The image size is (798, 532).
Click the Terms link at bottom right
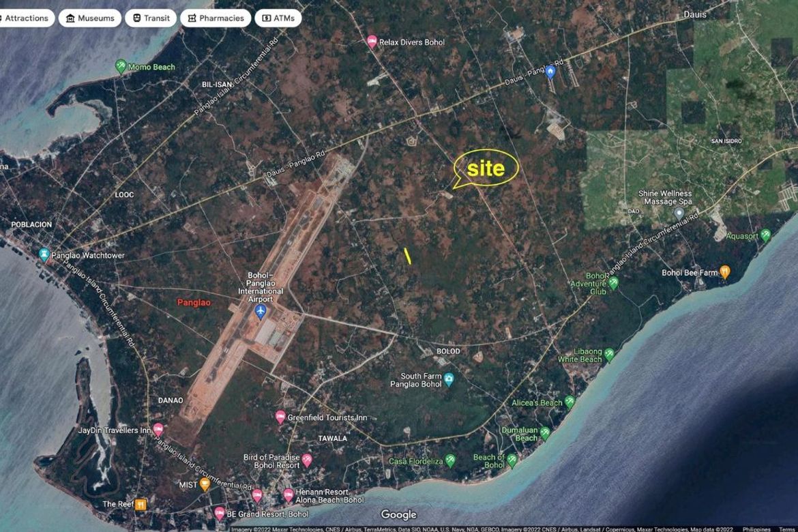[x=788, y=529]
